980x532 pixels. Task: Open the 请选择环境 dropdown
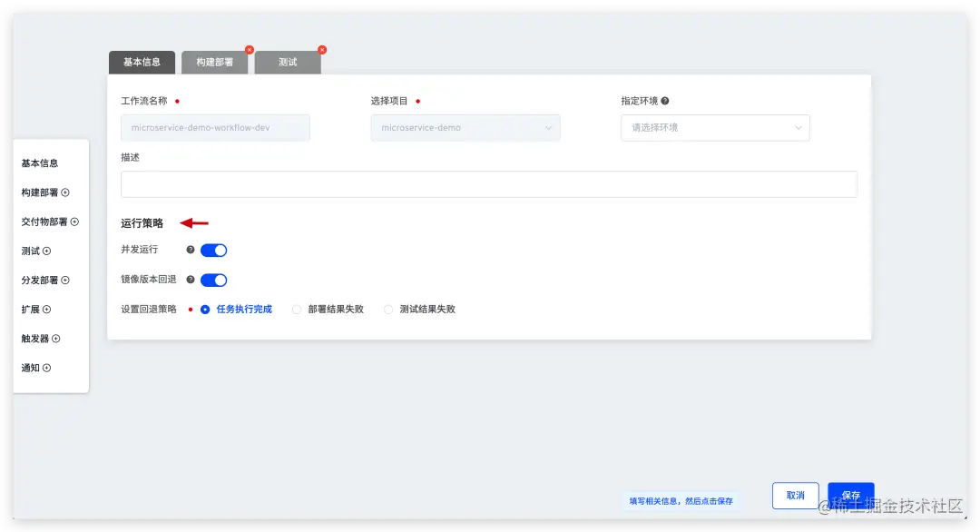[715, 127]
